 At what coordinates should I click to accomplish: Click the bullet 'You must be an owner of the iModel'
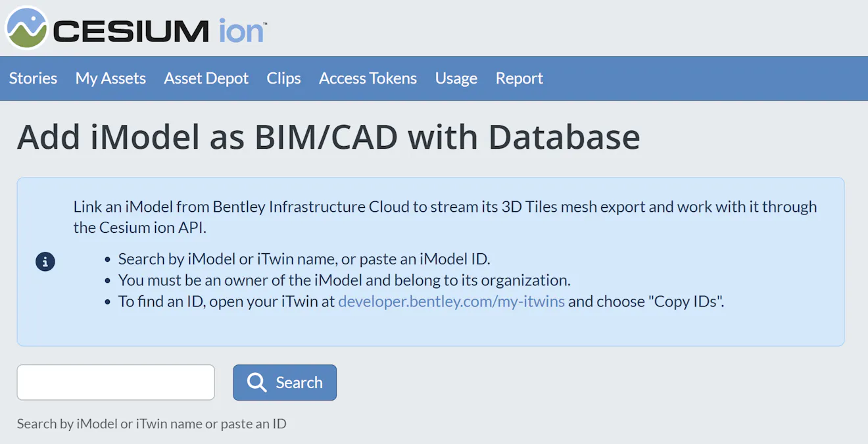pyautogui.click(x=344, y=280)
